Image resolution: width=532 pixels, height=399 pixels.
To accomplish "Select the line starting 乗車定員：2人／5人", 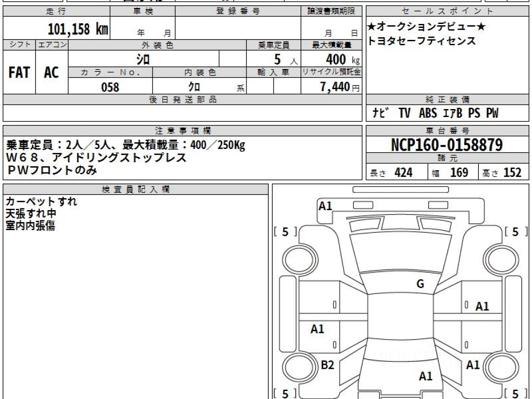I will point(126,145).
